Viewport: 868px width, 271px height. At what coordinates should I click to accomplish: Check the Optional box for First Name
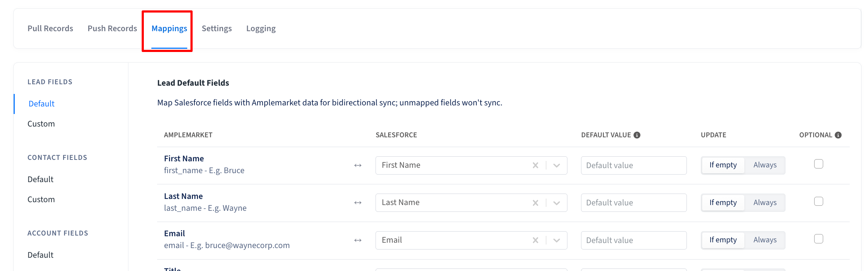pyautogui.click(x=819, y=164)
